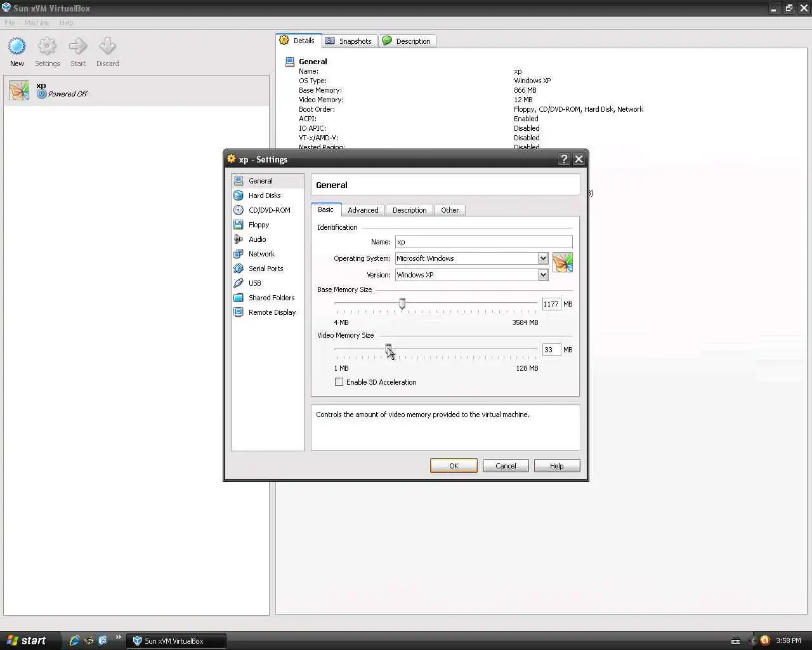Open Serial Ports settings category
Viewport: 812px width, 650px height.
point(267,269)
